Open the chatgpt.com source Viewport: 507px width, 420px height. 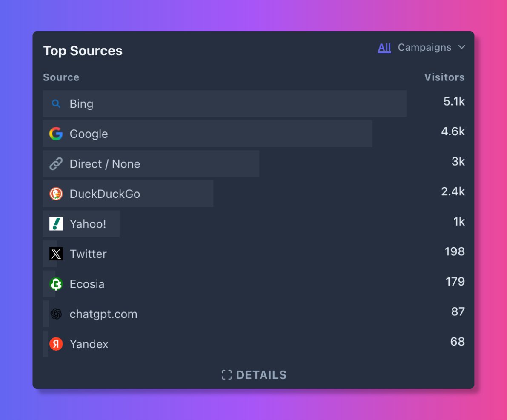point(103,314)
